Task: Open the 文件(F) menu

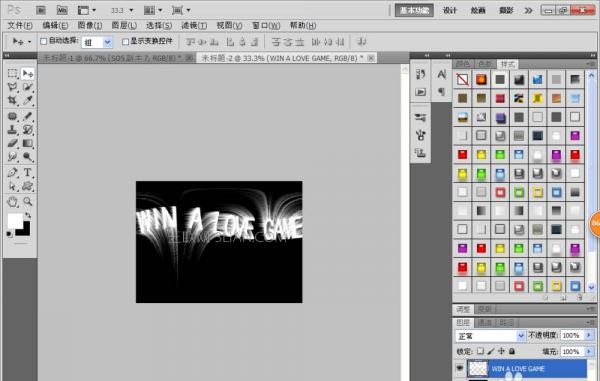Action: click(x=20, y=25)
